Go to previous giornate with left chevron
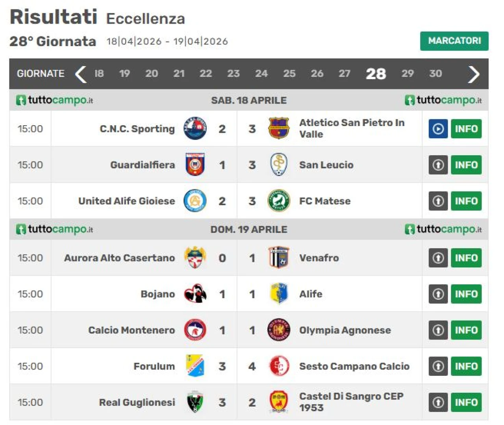The height and width of the screenshot is (425, 504). click(81, 74)
